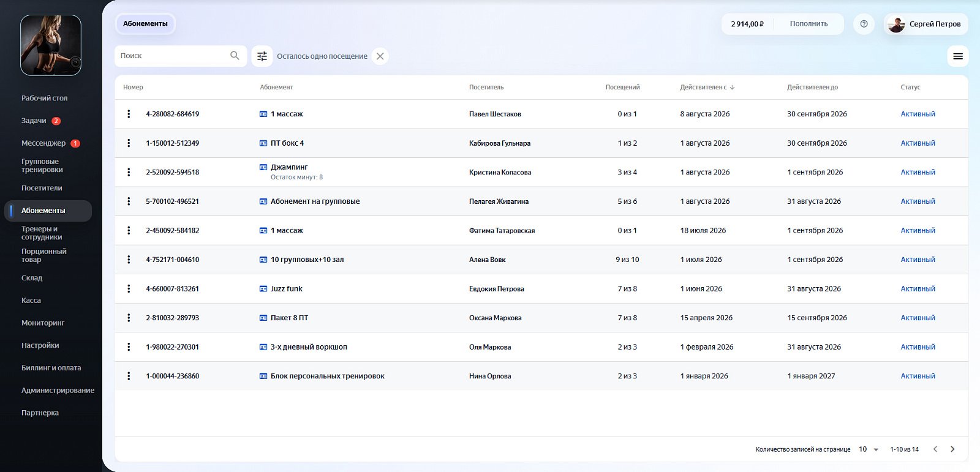Click the search magnifier icon
980x472 pixels.
(x=235, y=56)
